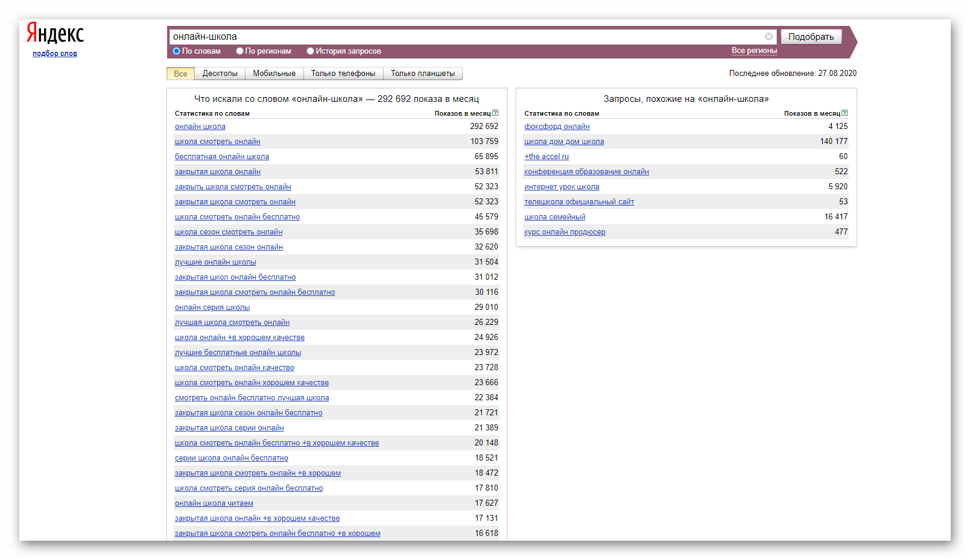This screenshot has height=560, width=970.
Task: Switch to the Только планшеты tab
Action: coord(422,74)
